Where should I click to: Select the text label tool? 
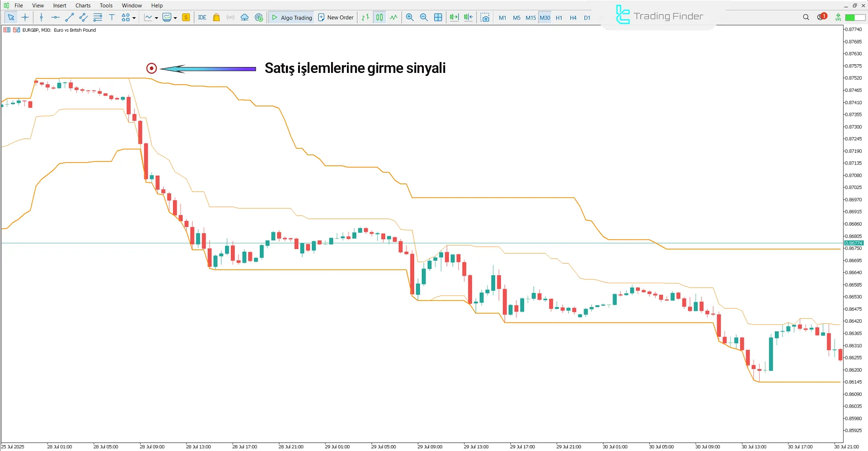112,17
